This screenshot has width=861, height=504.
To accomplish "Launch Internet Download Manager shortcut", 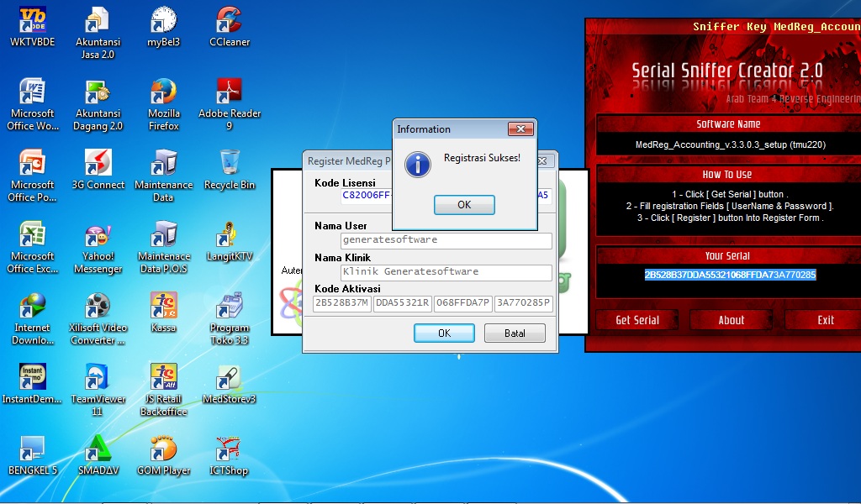I will click(33, 318).
